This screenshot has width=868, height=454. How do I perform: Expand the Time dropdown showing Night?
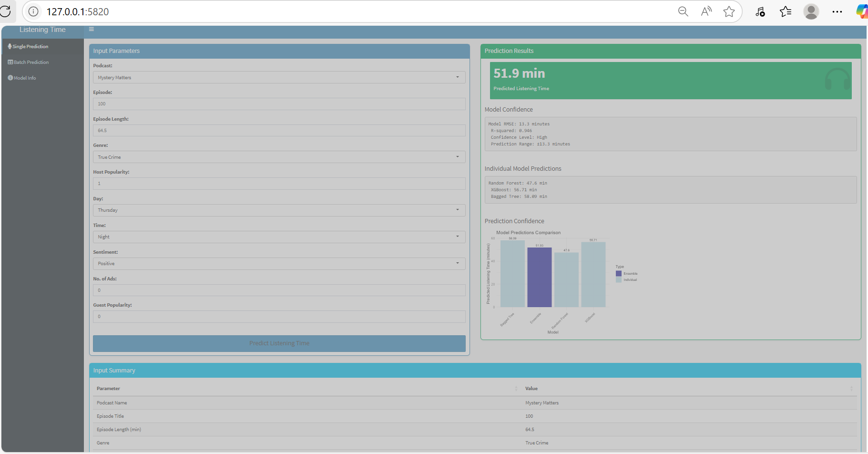279,237
